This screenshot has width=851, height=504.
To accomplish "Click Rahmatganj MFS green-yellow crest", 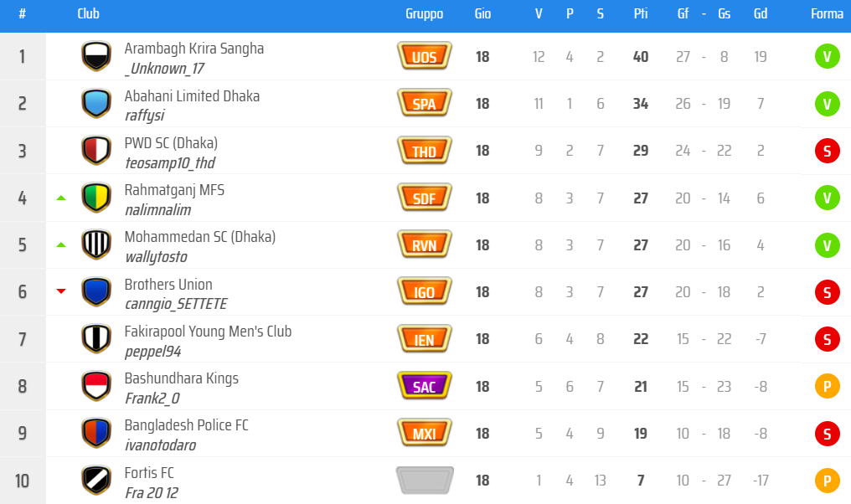I will 96,198.
